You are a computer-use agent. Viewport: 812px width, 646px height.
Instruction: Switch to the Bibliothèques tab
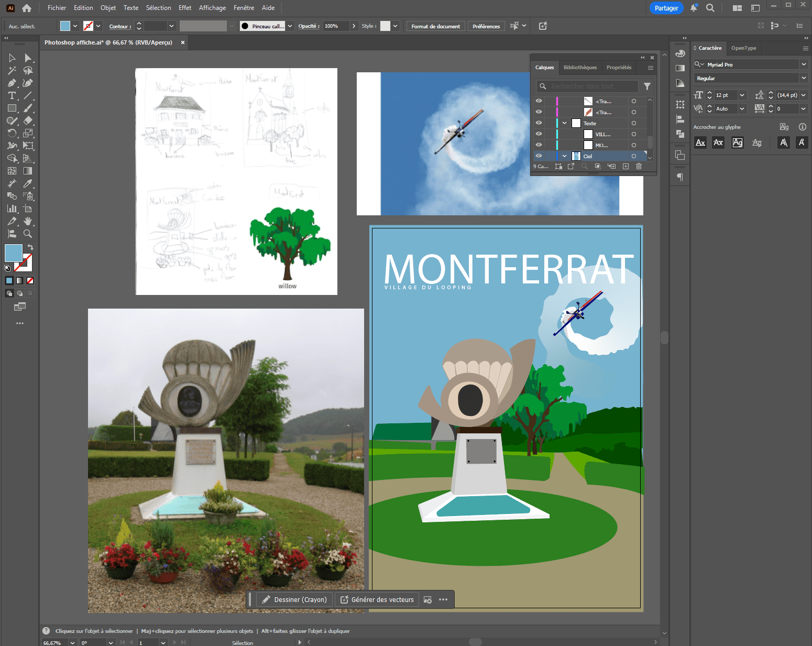pos(580,67)
